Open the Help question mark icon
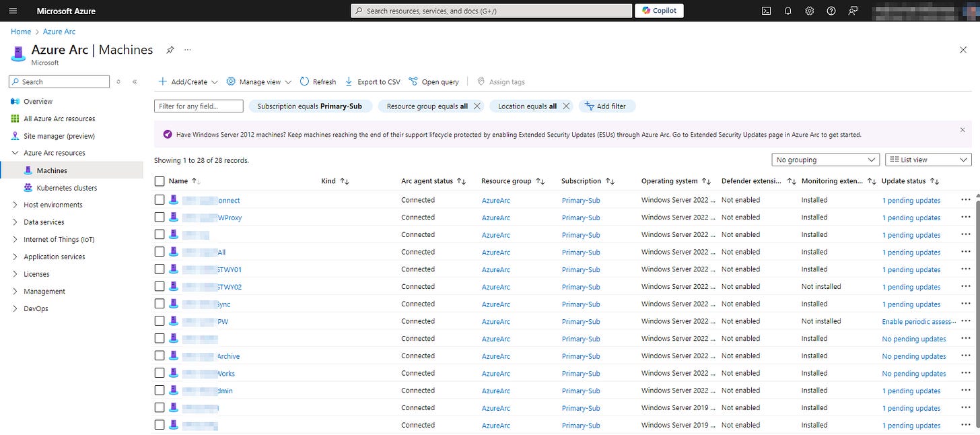The height and width of the screenshot is (435, 980). click(831, 11)
